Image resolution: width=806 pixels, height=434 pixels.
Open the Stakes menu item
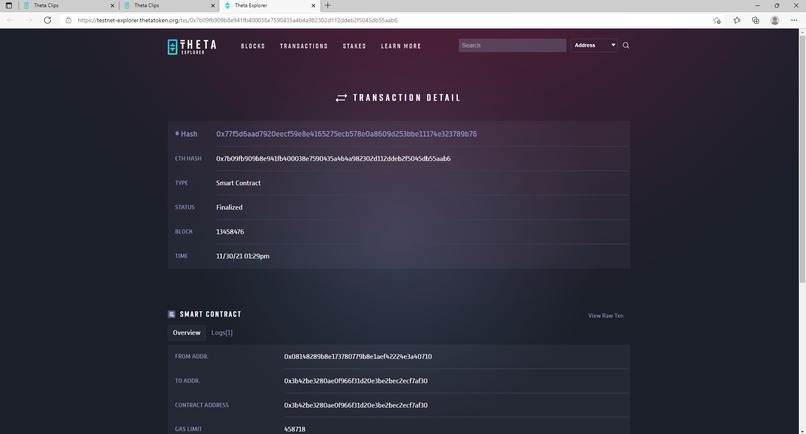(354, 46)
